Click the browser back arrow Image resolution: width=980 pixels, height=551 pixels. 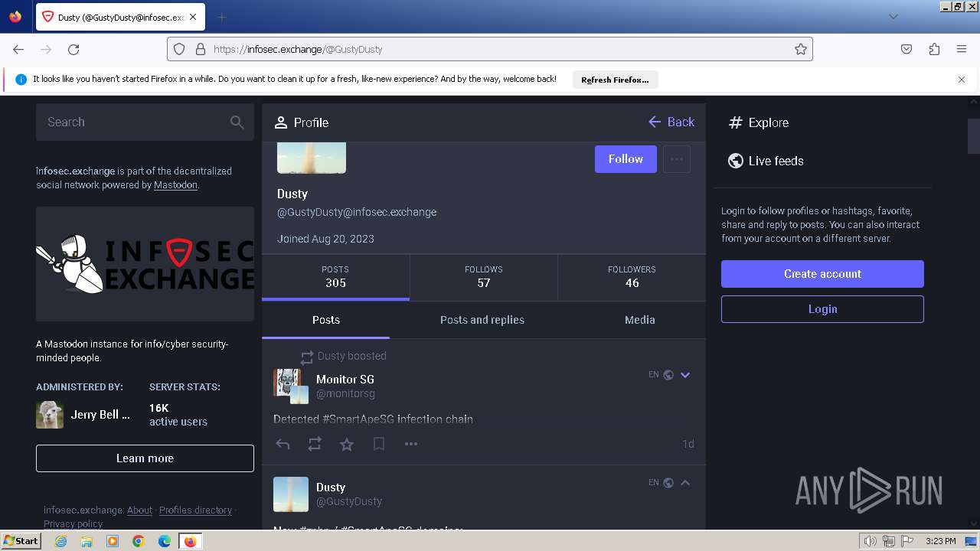pyautogui.click(x=18, y=49)
